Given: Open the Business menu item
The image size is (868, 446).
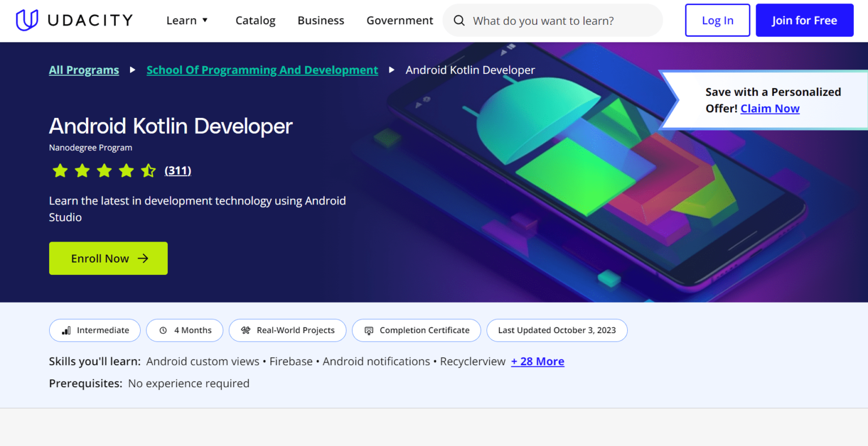Looking at the screenshot, I should pyautogui.click(x=320, y=21).
